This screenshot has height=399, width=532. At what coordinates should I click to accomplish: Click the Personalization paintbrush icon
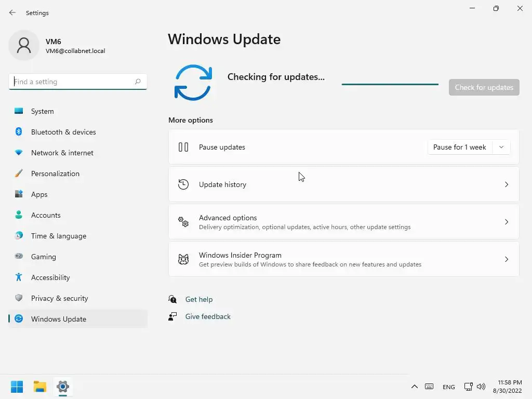pos(19,174)
